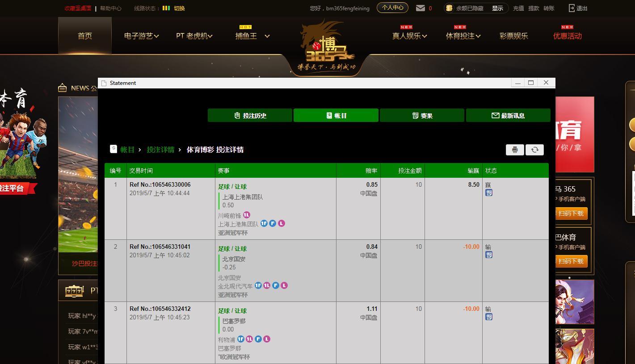Image resolution: width=635 pixels, height=364 pixels.
Task: Toggle hidden balance with 显示
Action: 497,8
